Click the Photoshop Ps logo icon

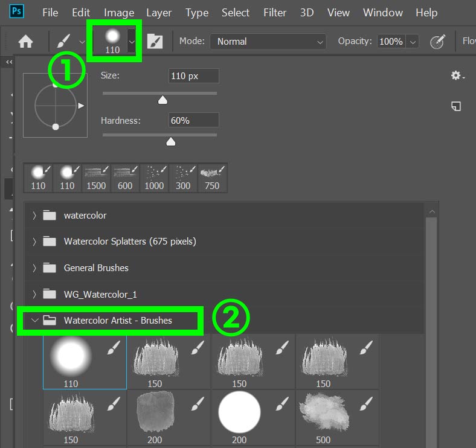pyautogui.click(x=17, y=11)
